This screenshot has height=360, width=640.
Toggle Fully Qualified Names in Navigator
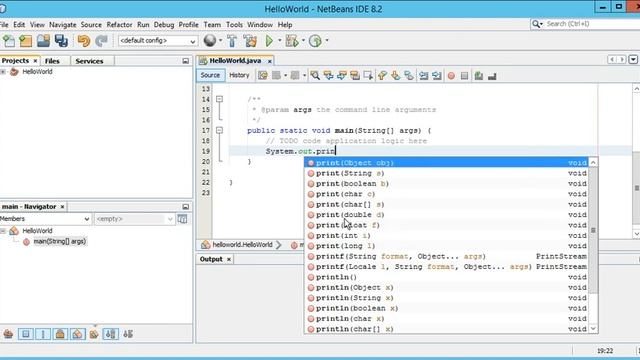point(94,334)
